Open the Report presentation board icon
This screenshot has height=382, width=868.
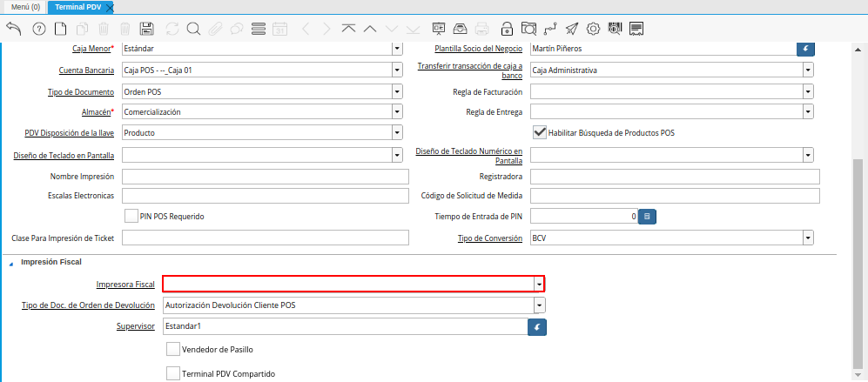[x=439, y=29]
